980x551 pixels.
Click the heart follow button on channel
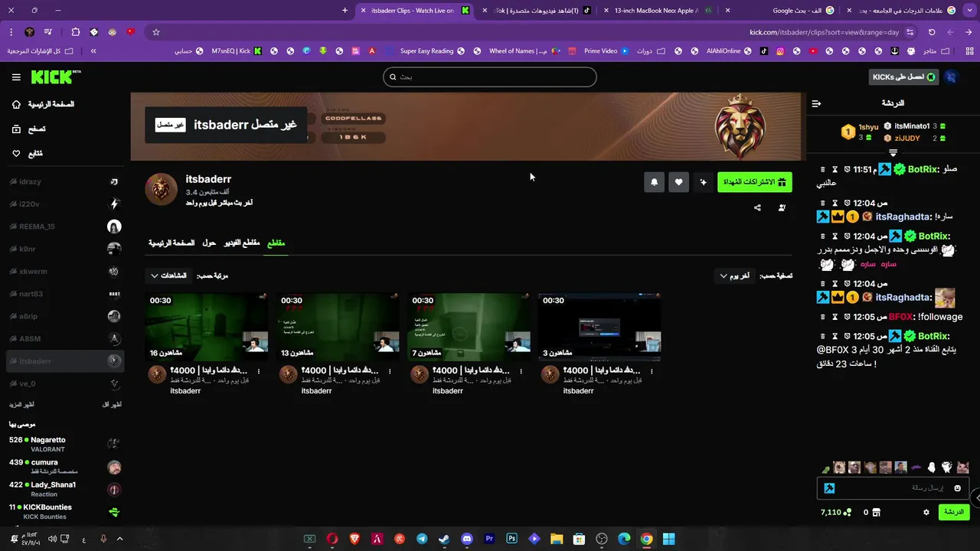pyautogui.click(x=678, y=182)
